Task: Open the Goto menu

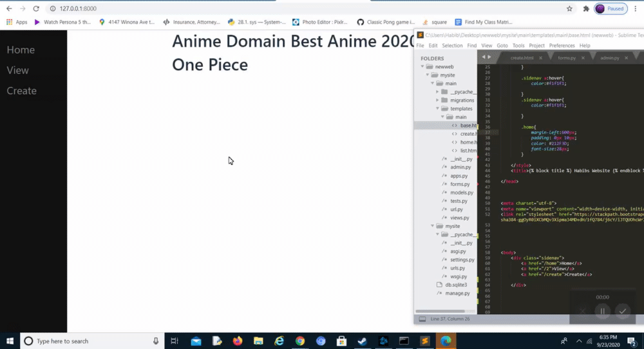Action: point(502,46)
